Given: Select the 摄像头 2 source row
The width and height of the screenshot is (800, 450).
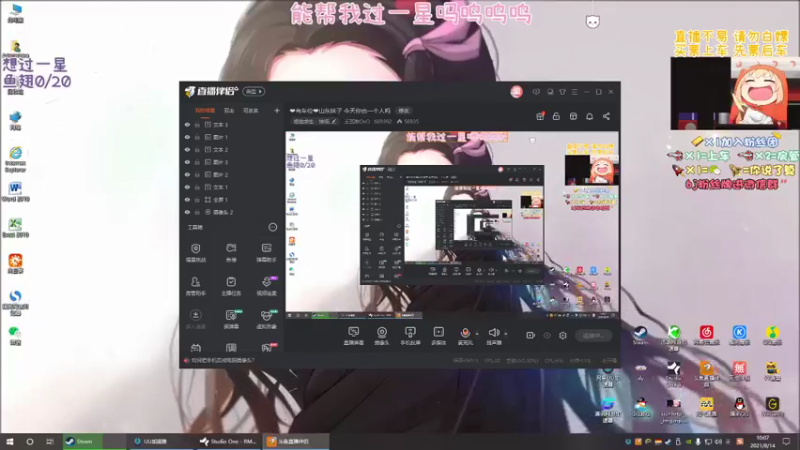Looking at the screenshot, I should click(x=232, y=212).
